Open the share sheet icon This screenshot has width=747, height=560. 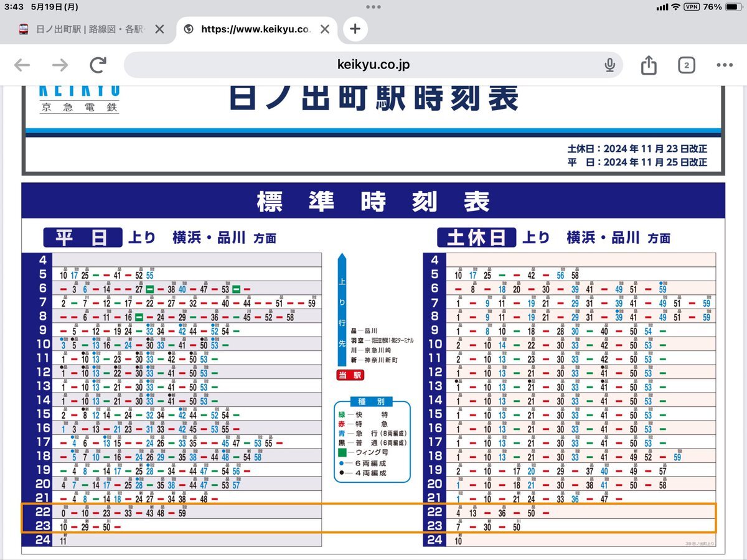coord(649,65)
